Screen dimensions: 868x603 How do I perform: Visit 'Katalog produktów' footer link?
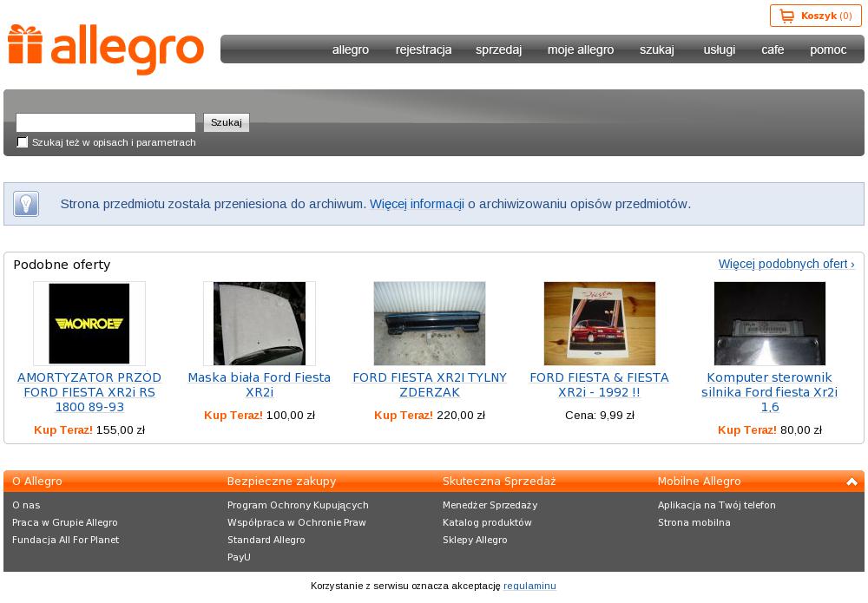tap(487, 523)
